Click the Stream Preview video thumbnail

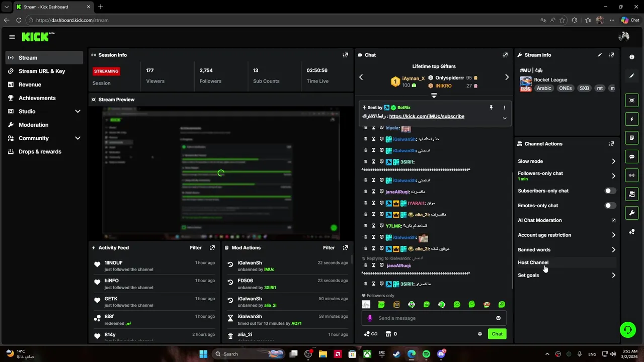coord(221,173)
